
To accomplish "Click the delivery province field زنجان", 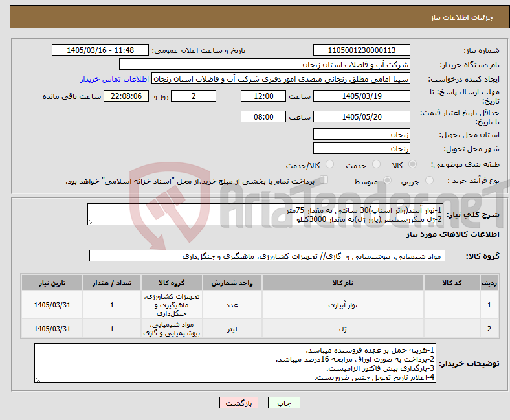I will 362,134.
